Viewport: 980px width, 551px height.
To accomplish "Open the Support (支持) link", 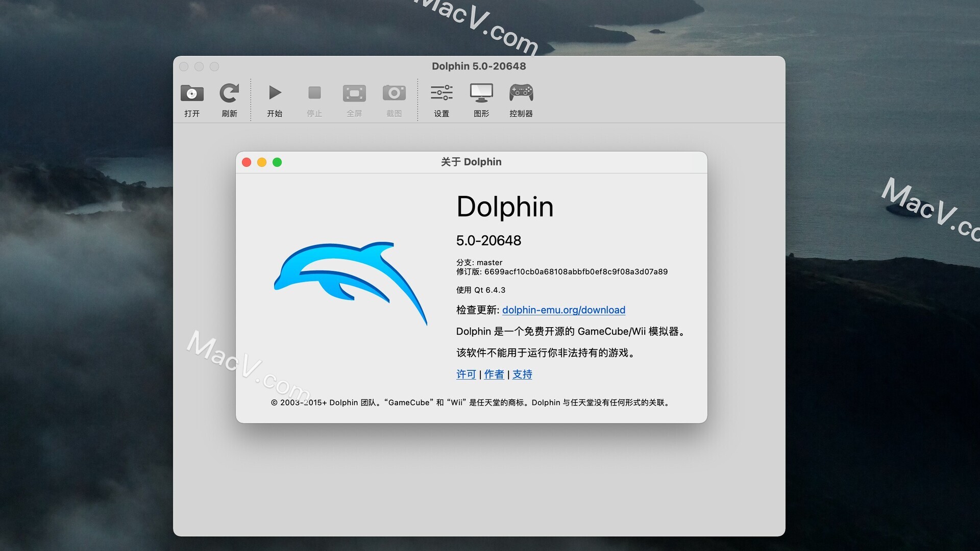I will coord(522,374).
